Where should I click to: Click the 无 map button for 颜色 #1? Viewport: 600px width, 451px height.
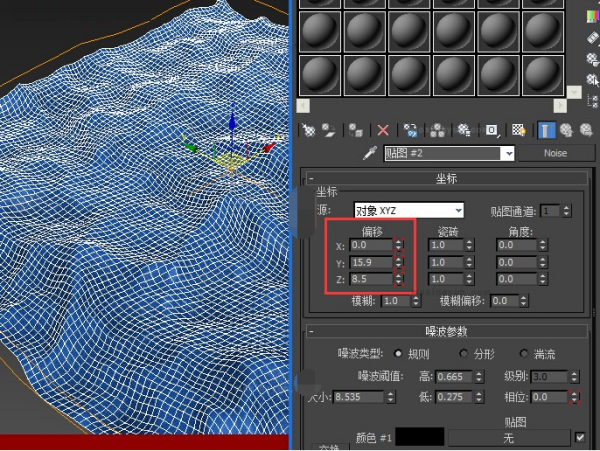click(509, 438)
